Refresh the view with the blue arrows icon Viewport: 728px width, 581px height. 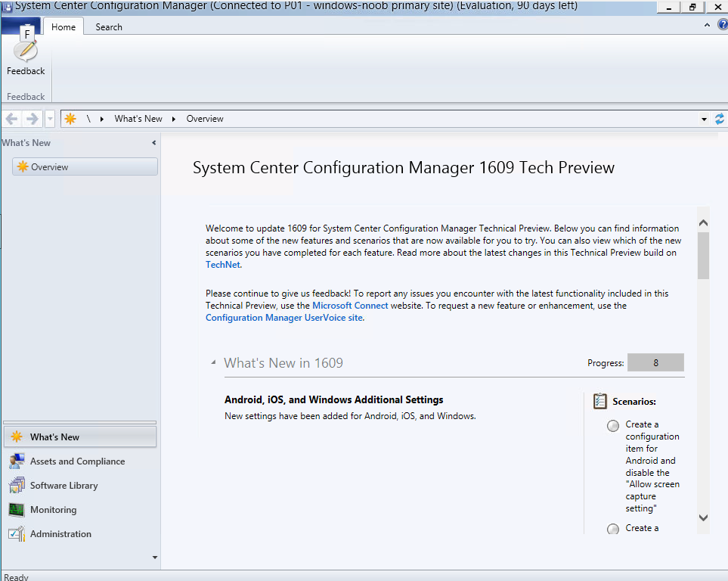719,119
